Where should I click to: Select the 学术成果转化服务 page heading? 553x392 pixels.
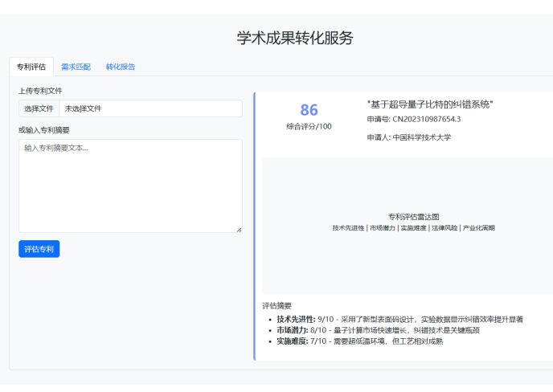[295, 38]
